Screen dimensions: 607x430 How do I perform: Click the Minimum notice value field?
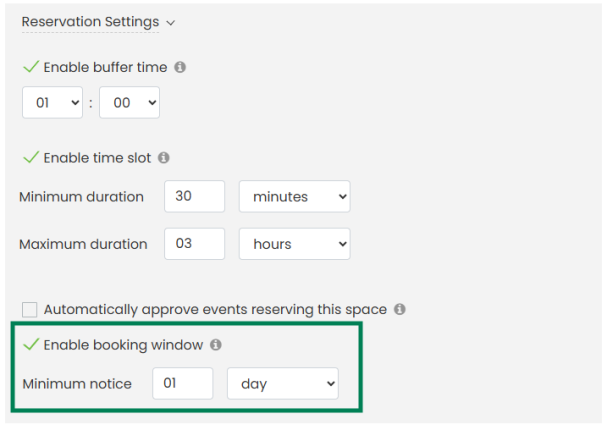(x=183, y=383)
